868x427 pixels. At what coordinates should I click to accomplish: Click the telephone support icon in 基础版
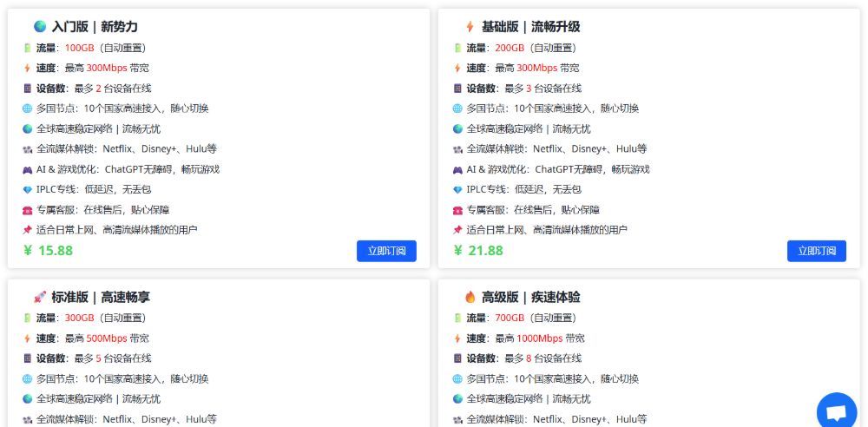pyautogui.click(x=457, y=210)
